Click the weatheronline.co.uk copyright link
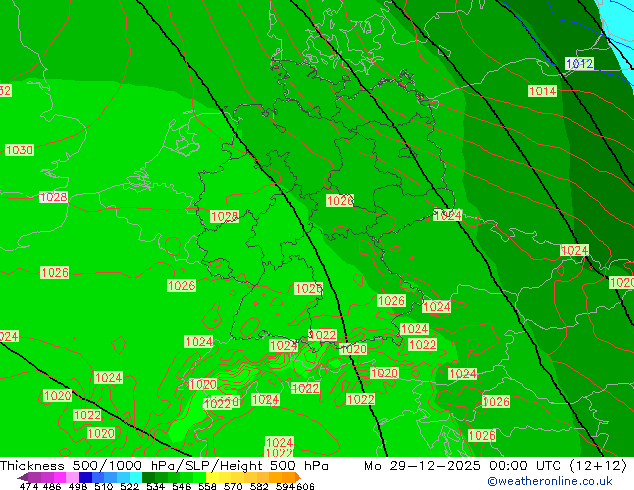Image resolution: width=634 pixels, height=490 pixels. click(x=550, y=481)
